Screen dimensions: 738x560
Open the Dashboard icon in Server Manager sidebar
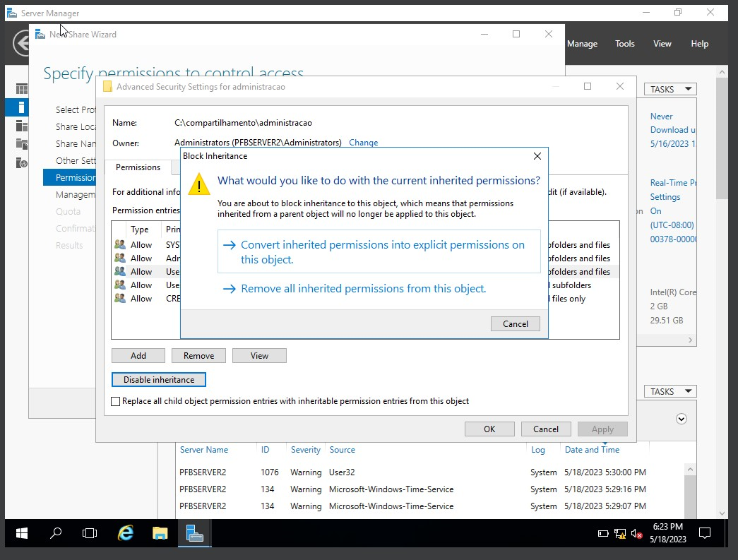click(x=23, y=88)
